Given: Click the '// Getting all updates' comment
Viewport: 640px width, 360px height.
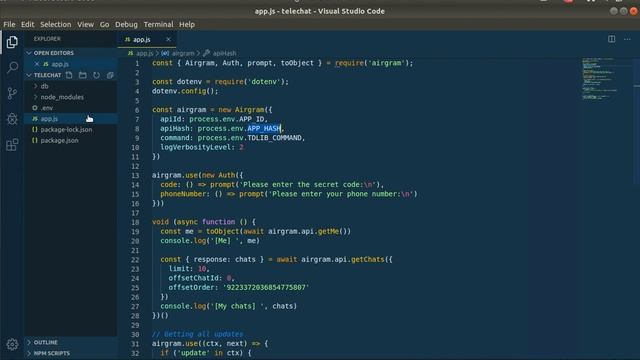Looking at the screenshot, I should 198,334.
